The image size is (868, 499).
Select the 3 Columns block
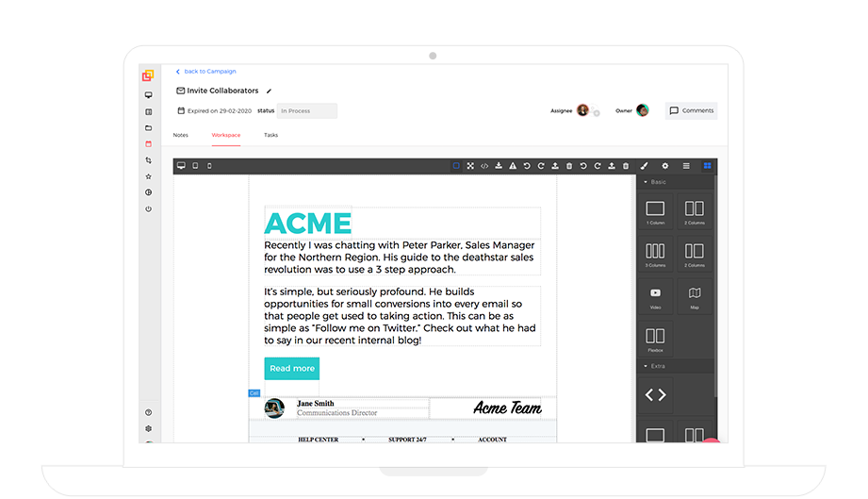655,254
